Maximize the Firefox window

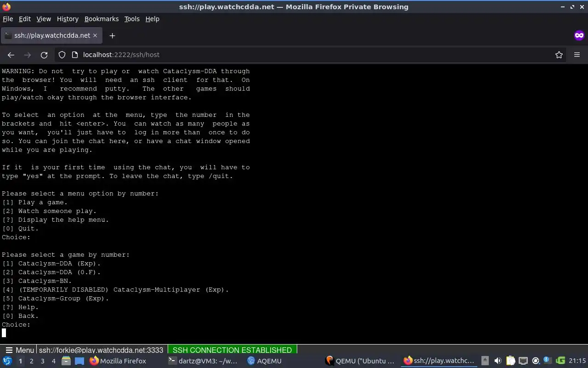[572, 7]
